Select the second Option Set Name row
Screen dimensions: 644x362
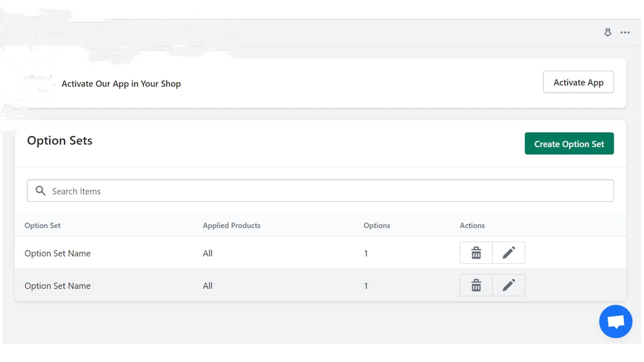pos(57,286)
